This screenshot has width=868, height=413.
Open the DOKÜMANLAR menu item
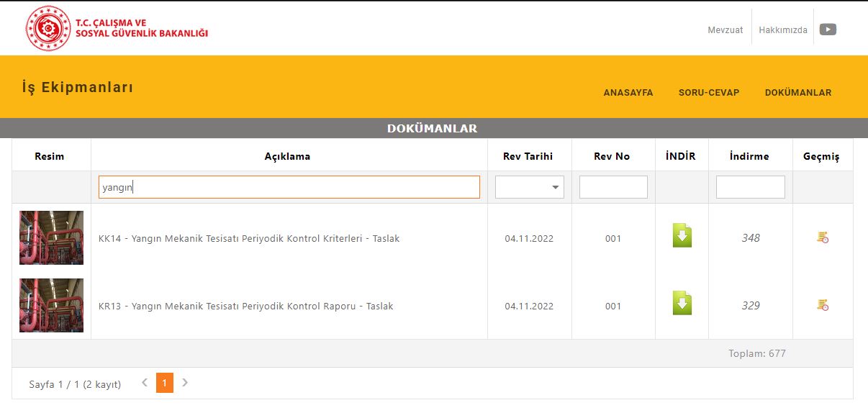(x=798, y=93)
